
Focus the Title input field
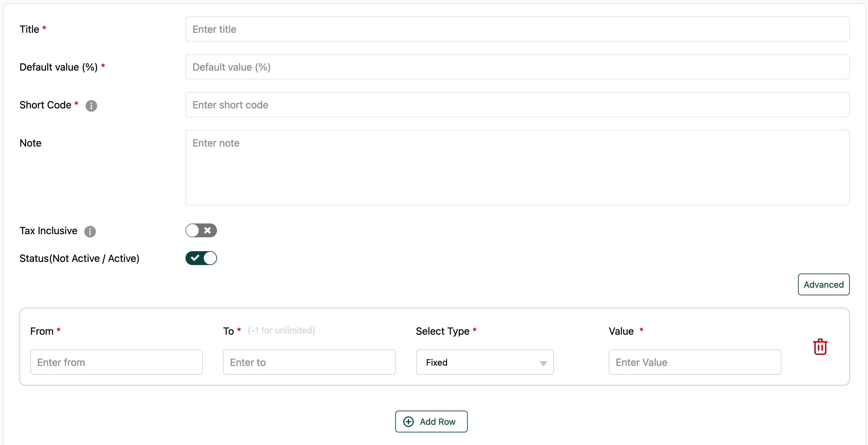[517, 29]
